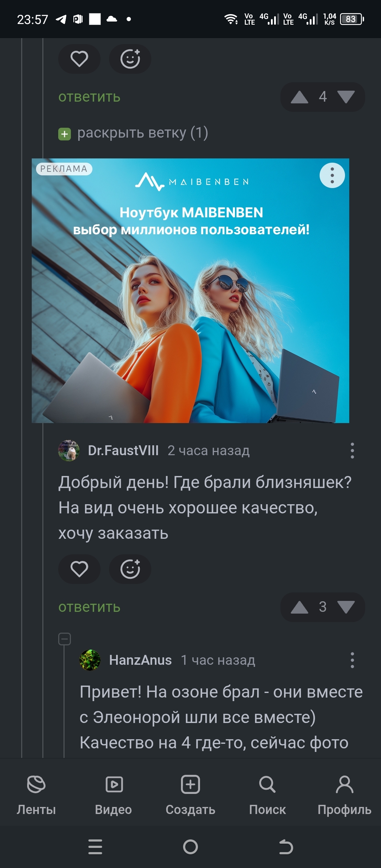Tap the heart icon on the top comment

[79, 59]
